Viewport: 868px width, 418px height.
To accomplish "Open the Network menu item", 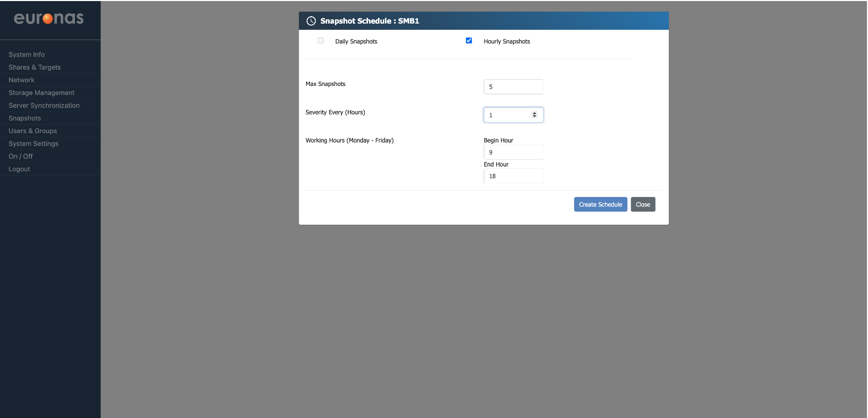I will (x=21, y=80).
